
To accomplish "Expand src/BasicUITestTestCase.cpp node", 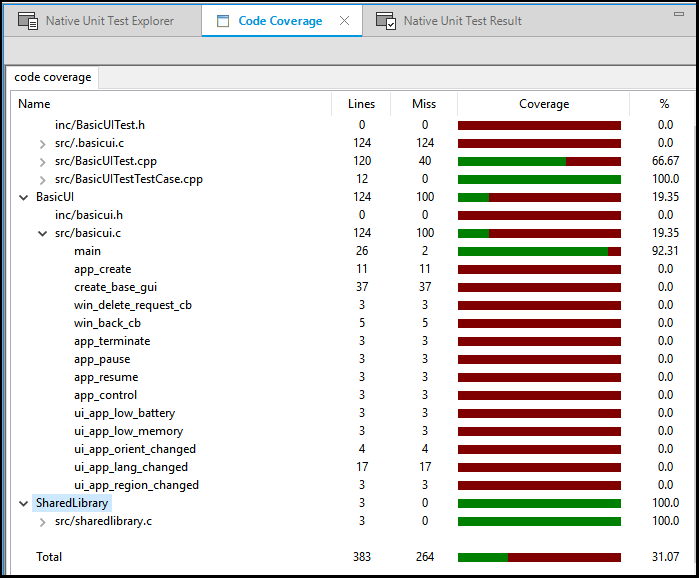I will tap(42, 179).
